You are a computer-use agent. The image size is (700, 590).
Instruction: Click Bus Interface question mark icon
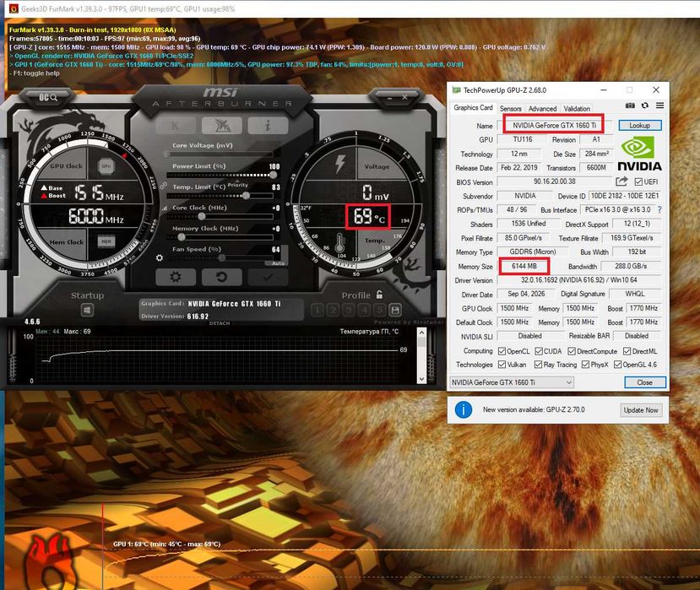(x=659, y=209)
